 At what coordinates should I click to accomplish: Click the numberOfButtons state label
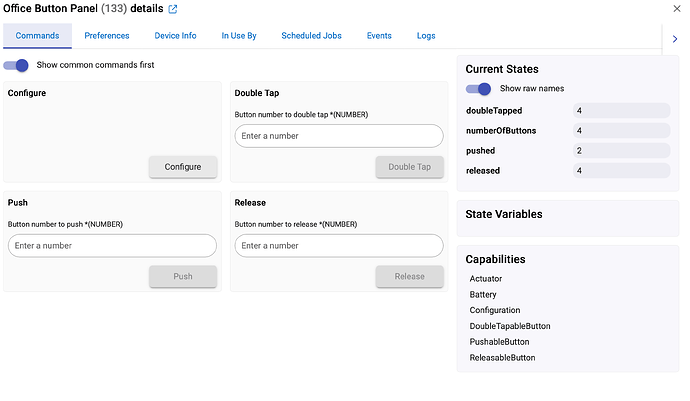click(501, 131)
